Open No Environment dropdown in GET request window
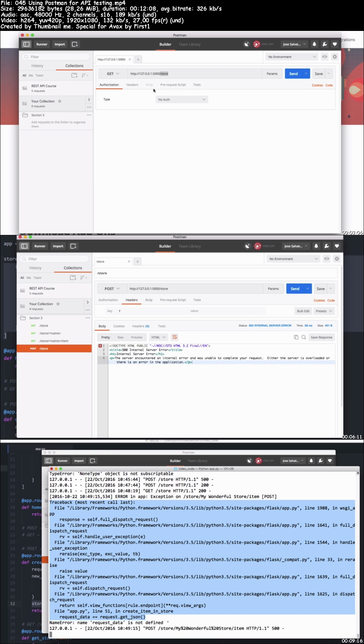The height and width of the screenshot is (644, 364). pyautogui.click(x=291, y=57)
